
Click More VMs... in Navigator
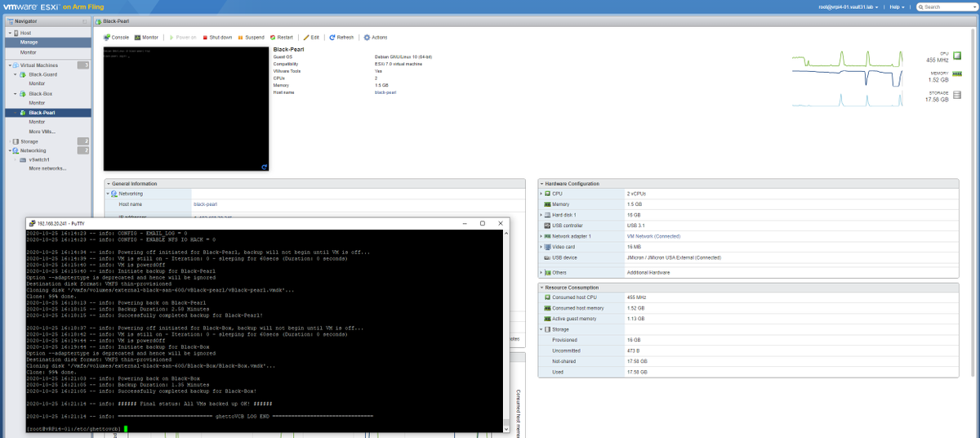click(x=42, y=132)
